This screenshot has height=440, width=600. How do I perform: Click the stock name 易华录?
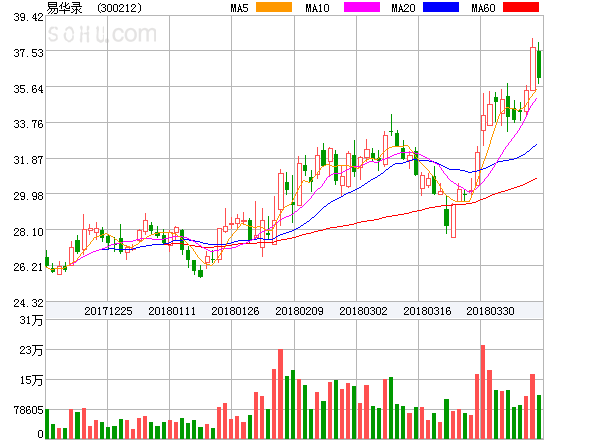(64, 8)
